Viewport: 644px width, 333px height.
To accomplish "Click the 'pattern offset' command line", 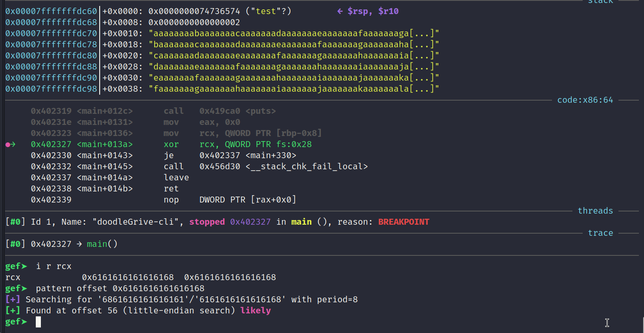I will point(120,289).
